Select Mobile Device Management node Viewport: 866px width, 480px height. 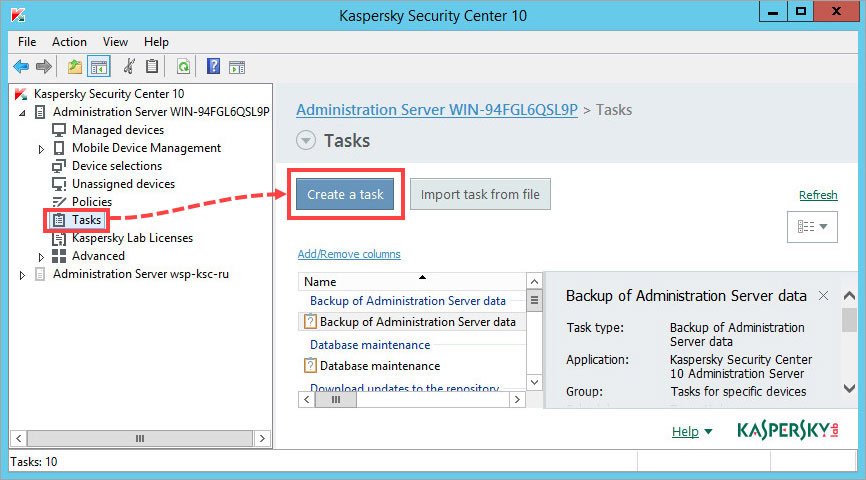[146, 148]
